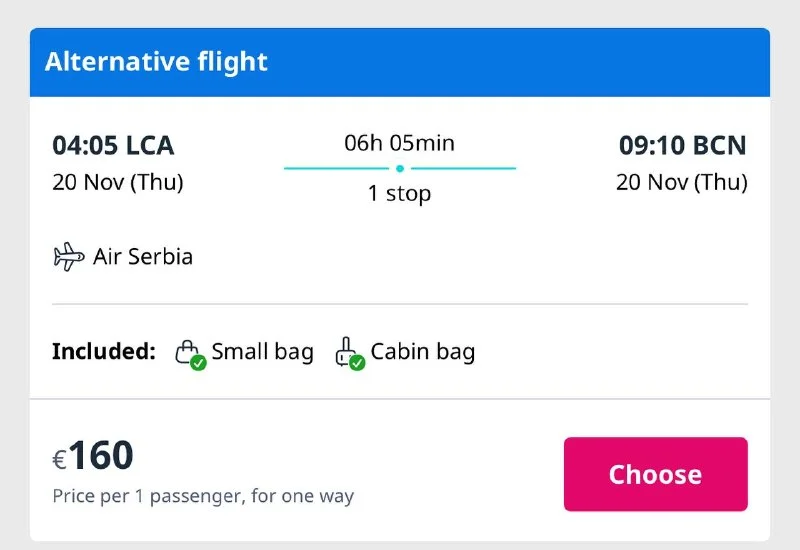Click the Small bag label

click(262, 352)
